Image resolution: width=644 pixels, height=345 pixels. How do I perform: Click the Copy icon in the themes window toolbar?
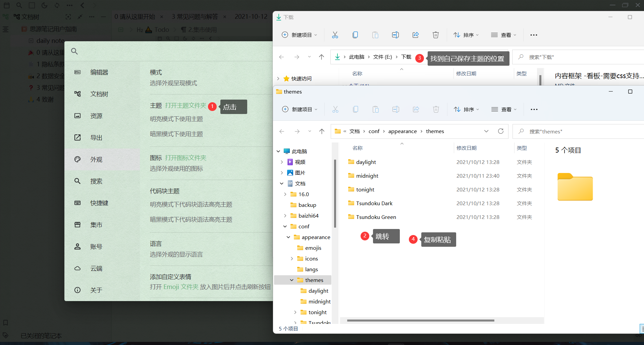355,109
